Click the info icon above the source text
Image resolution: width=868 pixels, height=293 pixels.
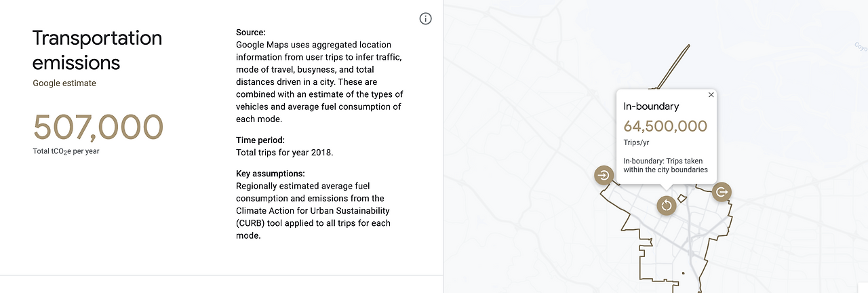(x=426, y=19)
